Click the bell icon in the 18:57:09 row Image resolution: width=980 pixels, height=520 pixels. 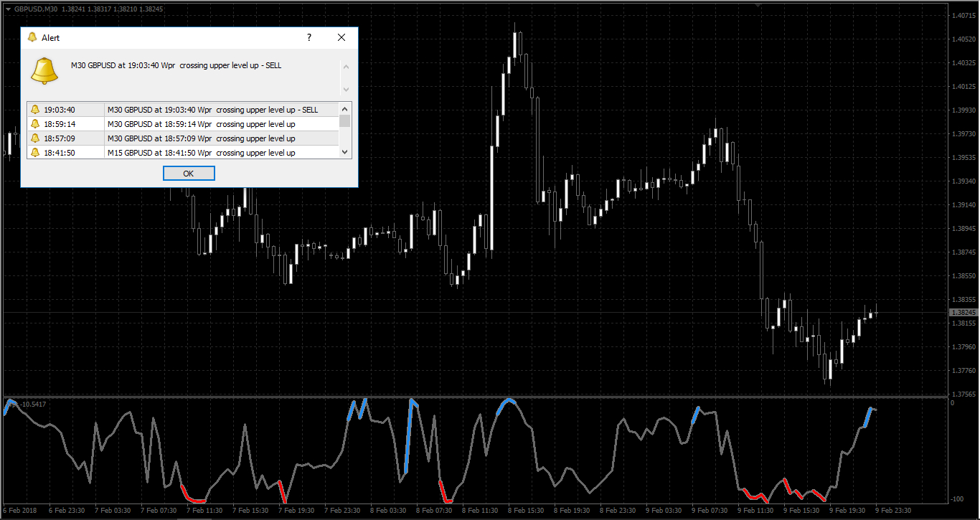35,138
